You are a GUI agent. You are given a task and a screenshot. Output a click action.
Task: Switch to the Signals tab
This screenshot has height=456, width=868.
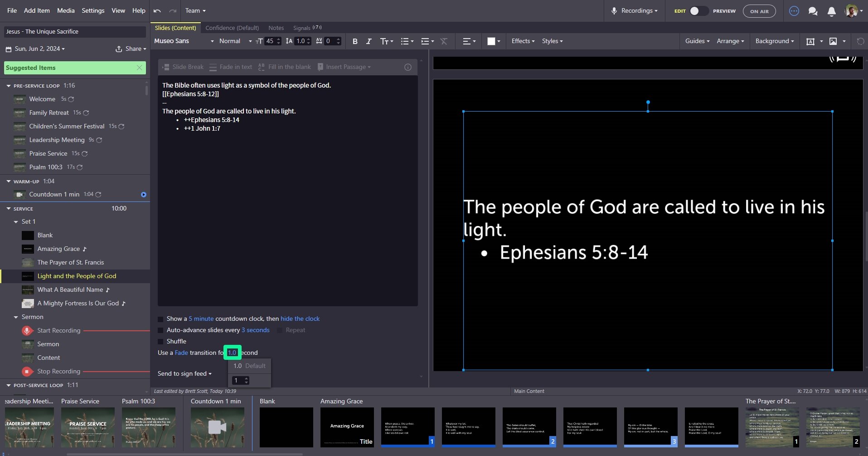click(x=307, y=28)
